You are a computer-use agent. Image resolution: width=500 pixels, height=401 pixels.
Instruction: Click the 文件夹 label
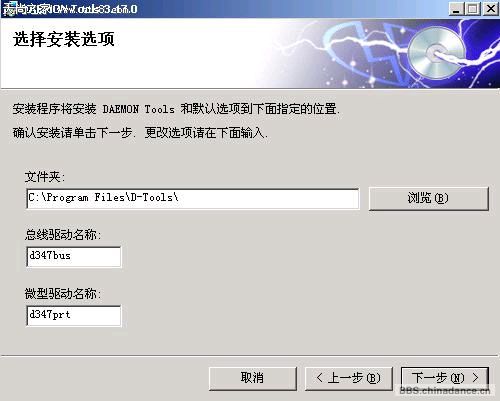(x=45, y=177)
